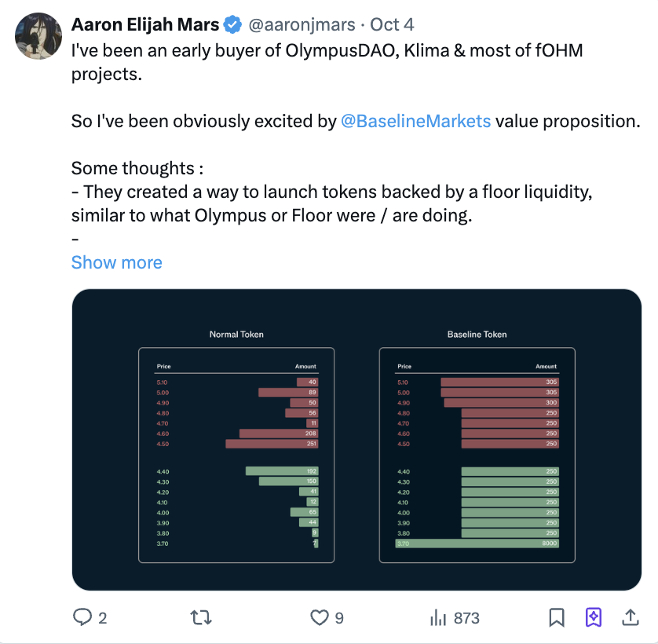Click the 8000 green bar at 3.70

pyautogui.click(x=477, y=543)
